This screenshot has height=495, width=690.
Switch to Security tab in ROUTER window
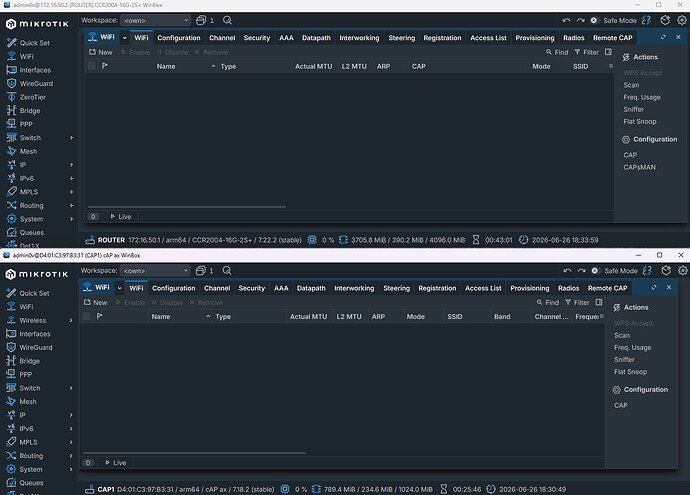pos(257,38)
